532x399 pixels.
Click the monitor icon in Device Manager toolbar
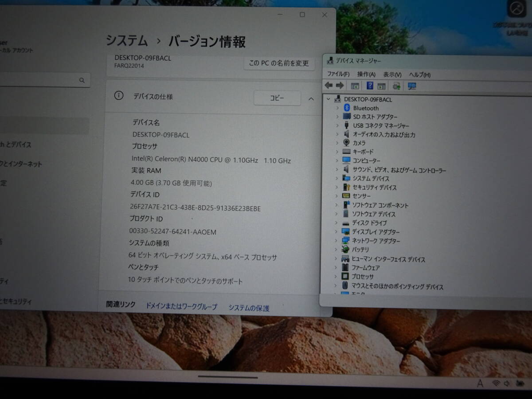point(412,86)
